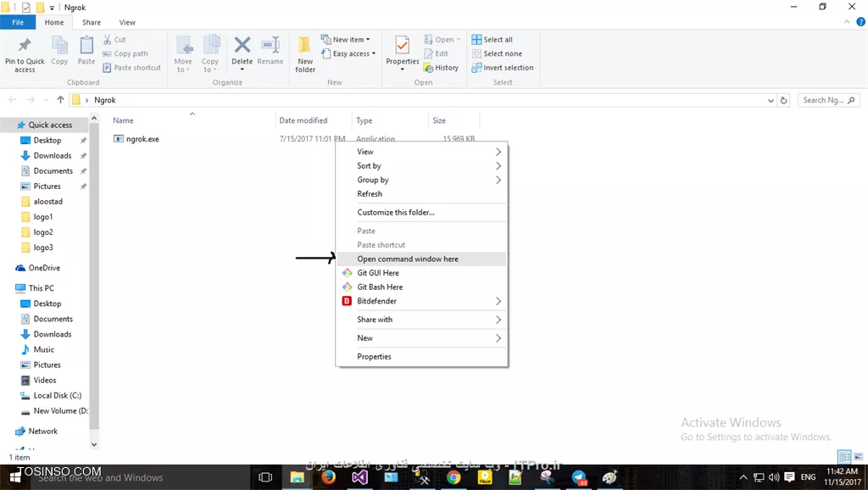This screenshot has height=490, width=868.
Task: Switch to the View ribbon tab
Action: pyautogui.click(x=127, y=22)
